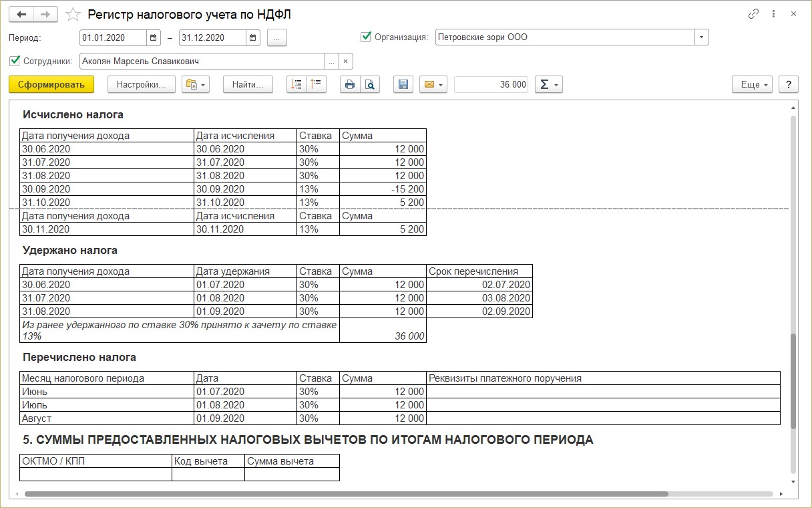The width and height of the screenshot is (812, 508).
Task: Click the vertical scrollbar down arrow
Action: coord(793,481)
